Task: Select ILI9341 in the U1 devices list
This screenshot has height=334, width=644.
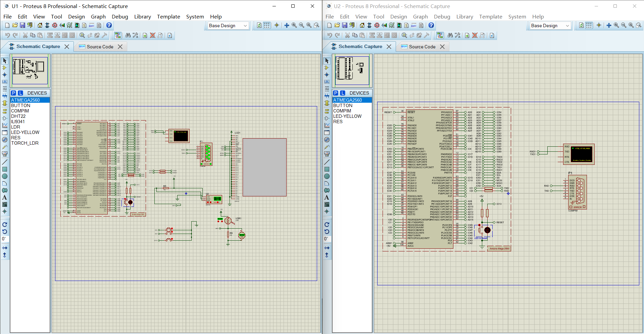Action: click(x=18, y=122)
